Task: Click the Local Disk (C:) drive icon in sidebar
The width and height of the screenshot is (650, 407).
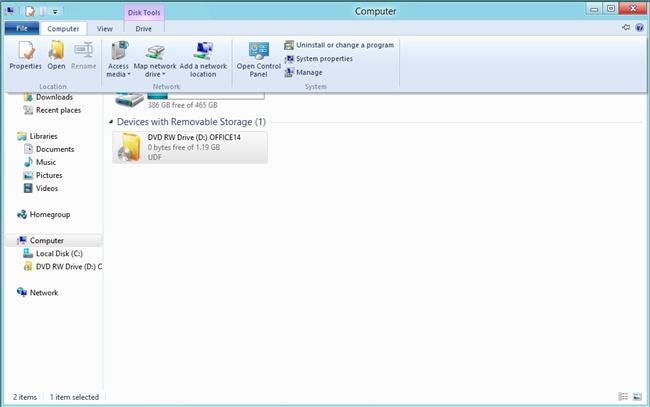Action: pos(28,254)
